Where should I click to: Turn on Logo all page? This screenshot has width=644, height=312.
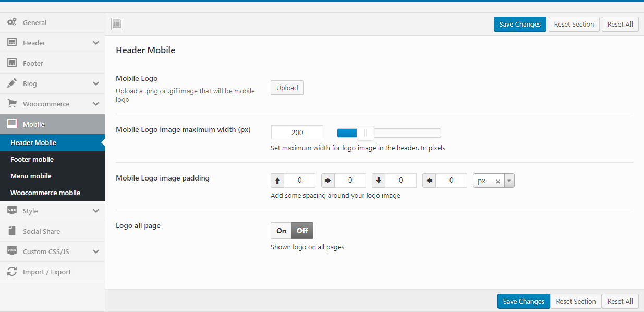[281, 231]
